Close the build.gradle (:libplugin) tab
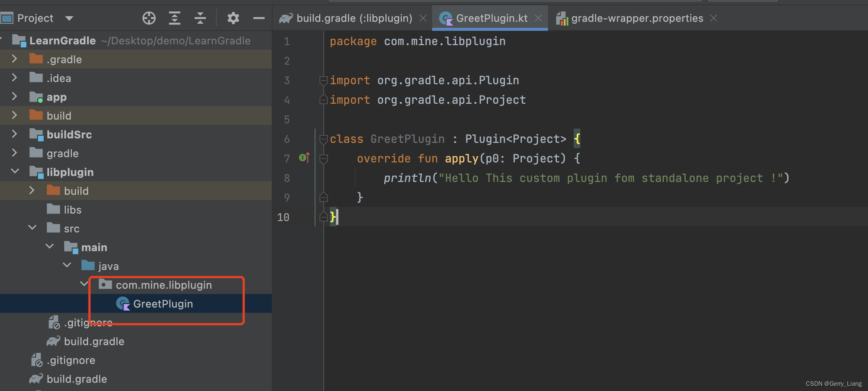 [423, 18]
